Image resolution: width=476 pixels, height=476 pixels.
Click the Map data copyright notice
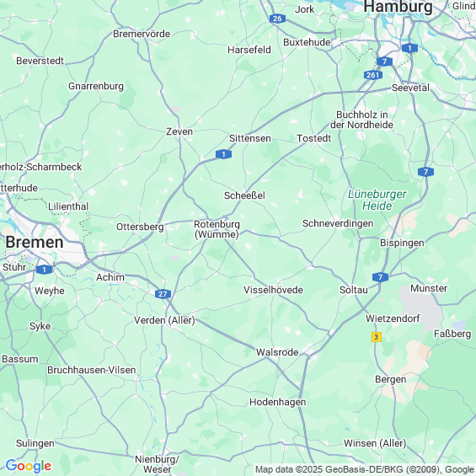365,469
